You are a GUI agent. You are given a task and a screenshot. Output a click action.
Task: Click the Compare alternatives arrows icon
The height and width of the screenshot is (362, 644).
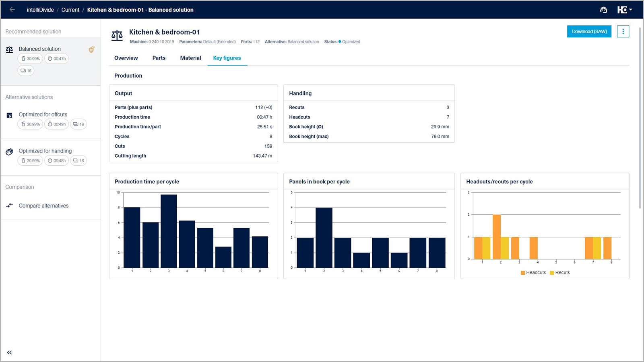(10, 206)
